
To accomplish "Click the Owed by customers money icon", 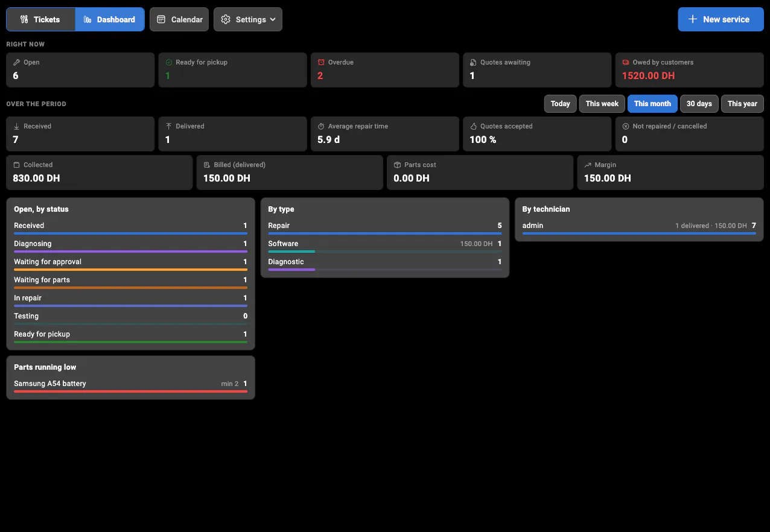I will click(626, 62).
